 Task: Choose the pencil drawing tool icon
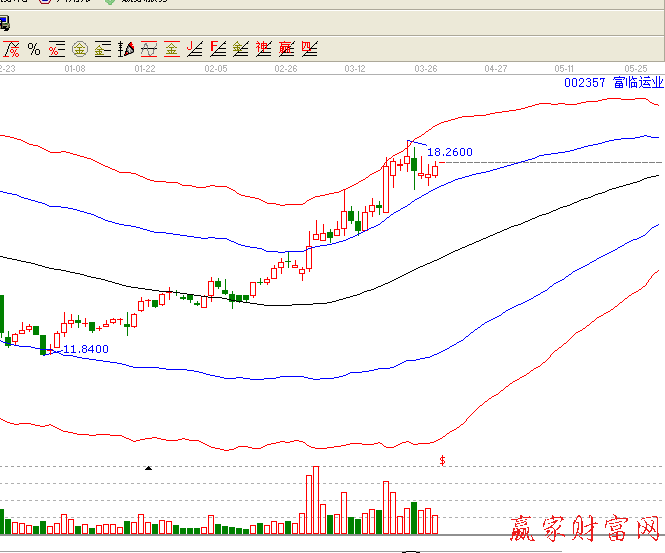(x=126, y=48)
